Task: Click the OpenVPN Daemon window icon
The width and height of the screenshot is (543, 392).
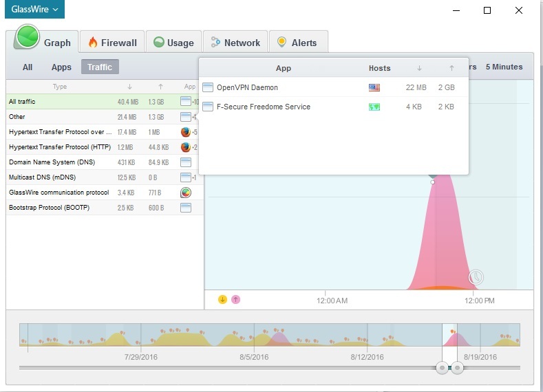Action: [x=208, y=88]
